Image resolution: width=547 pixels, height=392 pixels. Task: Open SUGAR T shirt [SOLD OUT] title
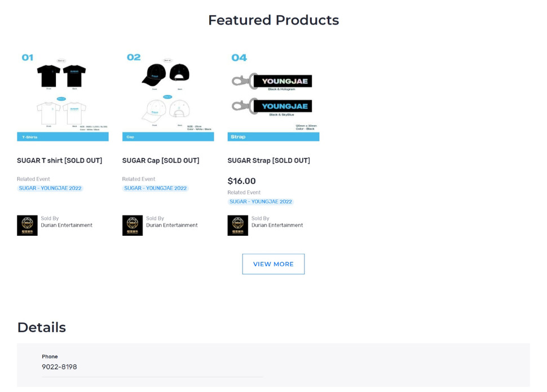tap(60, 161)
